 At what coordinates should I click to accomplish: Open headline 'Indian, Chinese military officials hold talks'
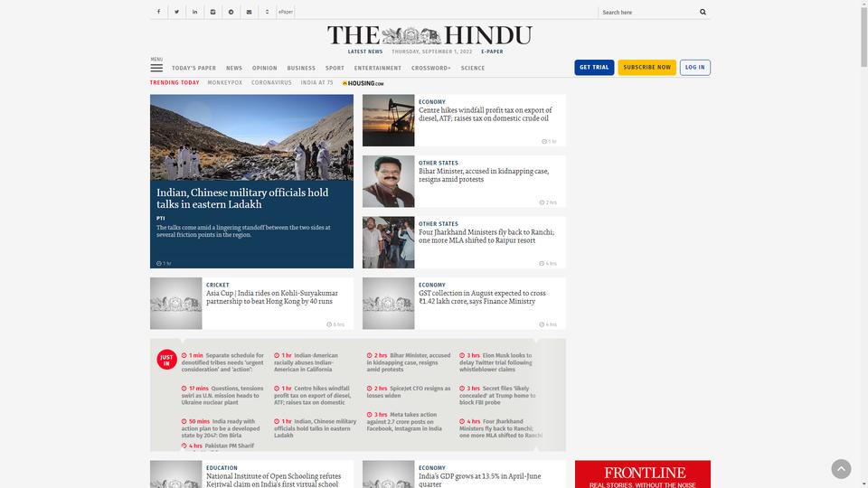pos(242,198)
